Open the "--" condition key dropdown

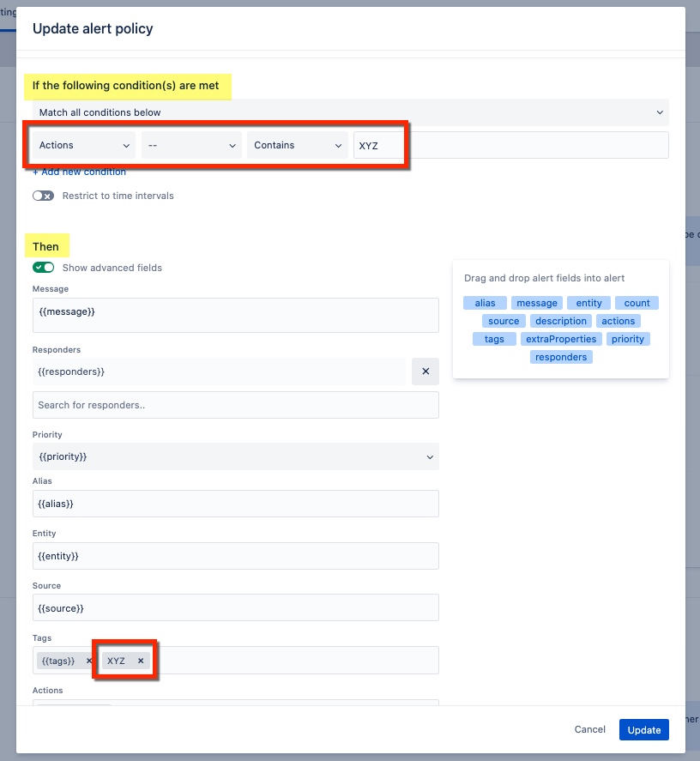click(190, 145)
